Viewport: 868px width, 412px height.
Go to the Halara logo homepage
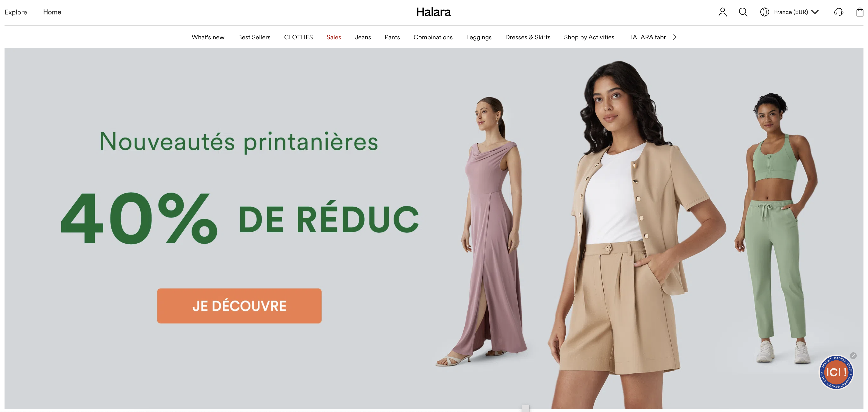click(x=434, y=12)
